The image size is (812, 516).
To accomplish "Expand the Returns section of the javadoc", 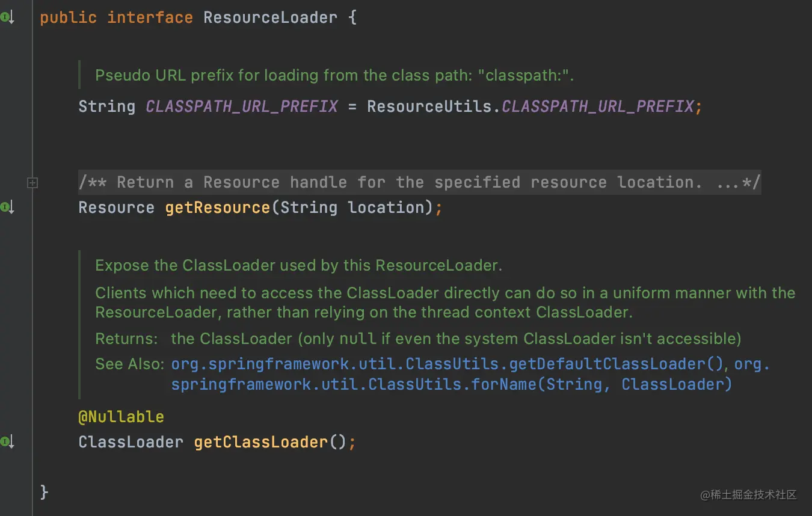I will [126, 338].
